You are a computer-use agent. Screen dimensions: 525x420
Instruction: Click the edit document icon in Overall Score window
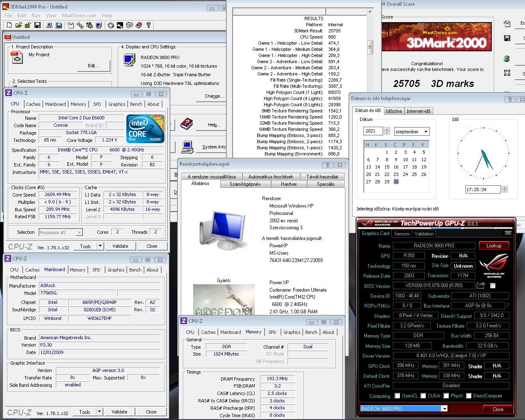coord(507,23)
